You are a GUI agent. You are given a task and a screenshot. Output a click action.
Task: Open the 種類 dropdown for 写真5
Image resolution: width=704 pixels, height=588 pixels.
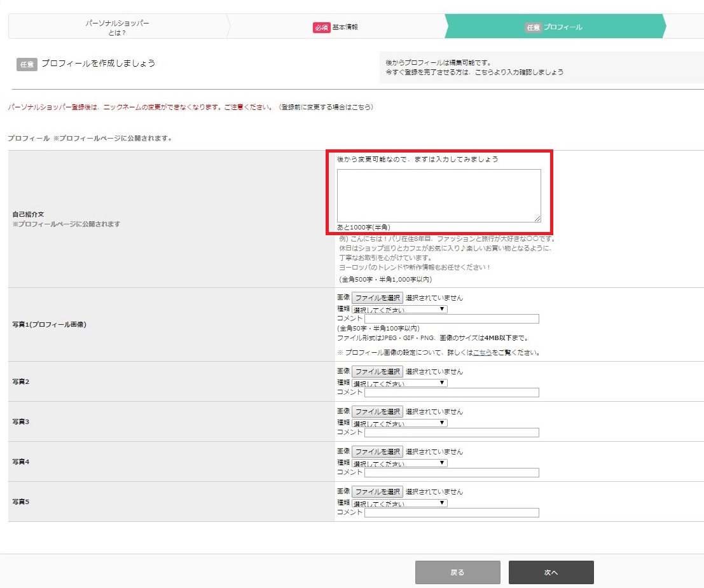399,503
